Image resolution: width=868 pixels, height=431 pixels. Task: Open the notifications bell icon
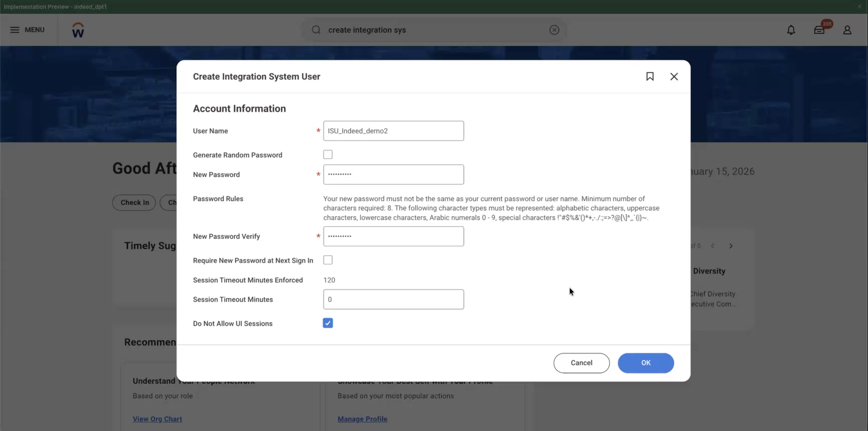pyautogui.click(x=791, y=30)
